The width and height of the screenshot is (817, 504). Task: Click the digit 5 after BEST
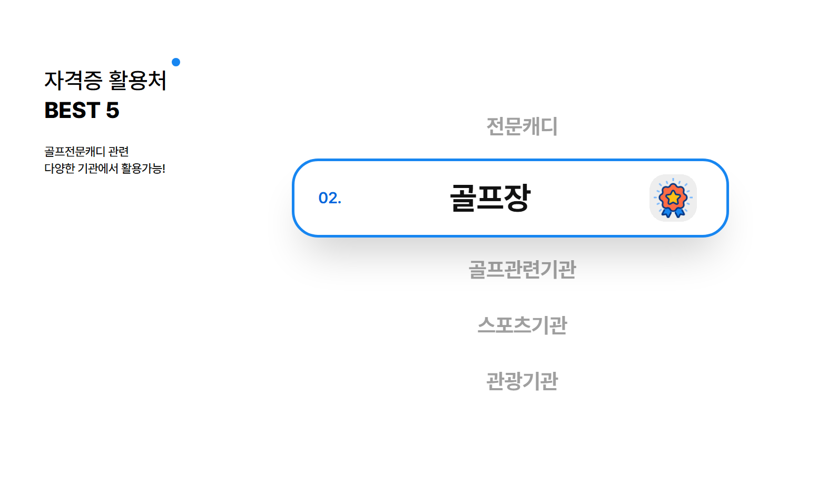click(x=112, y=110)
